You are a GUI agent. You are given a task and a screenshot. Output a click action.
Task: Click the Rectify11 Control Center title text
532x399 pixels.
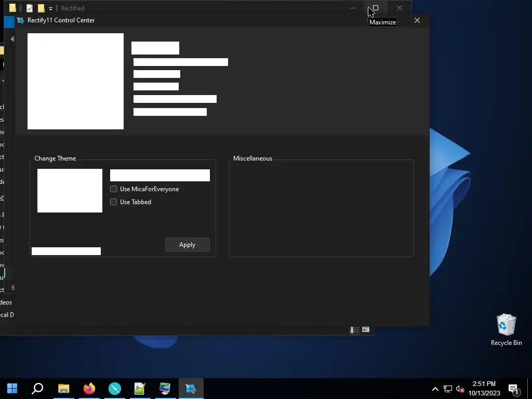[x=61, y=20]
